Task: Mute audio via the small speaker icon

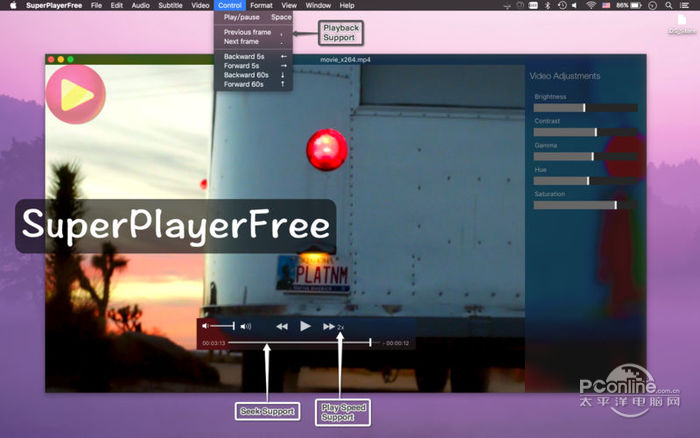Action: click(x=205, y=326)
